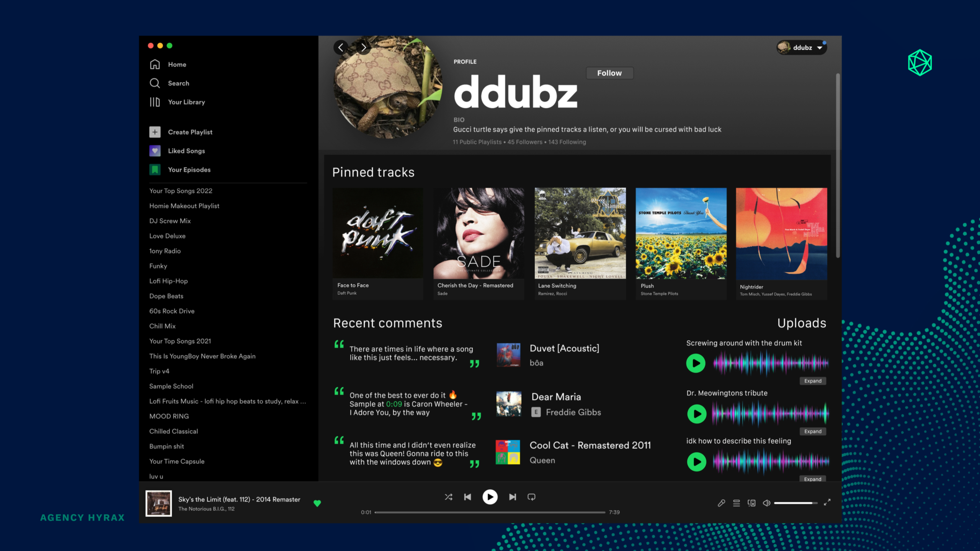The image size is (980, 551).
Task: Toggle shuffle playback
Action: tap(448, 497)
